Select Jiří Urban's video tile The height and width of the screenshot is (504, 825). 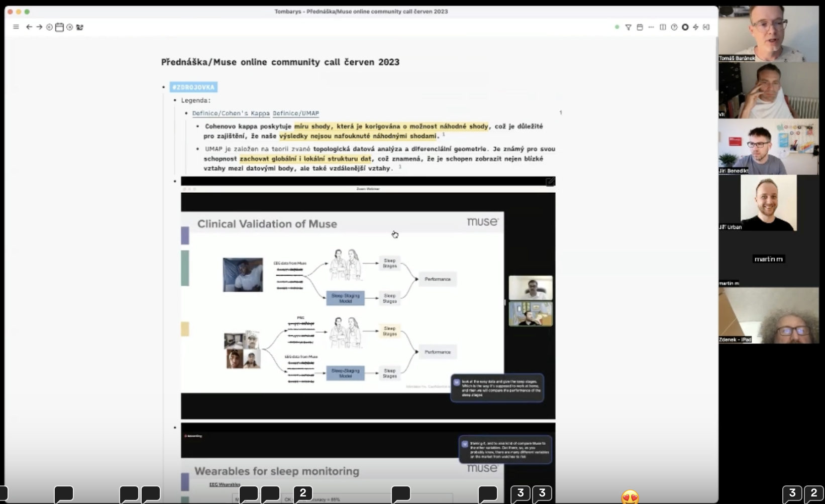coord(768,203)
